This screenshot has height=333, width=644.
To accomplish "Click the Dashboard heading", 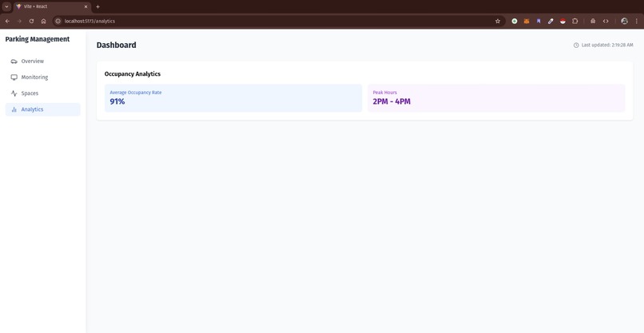I will 116,46.
